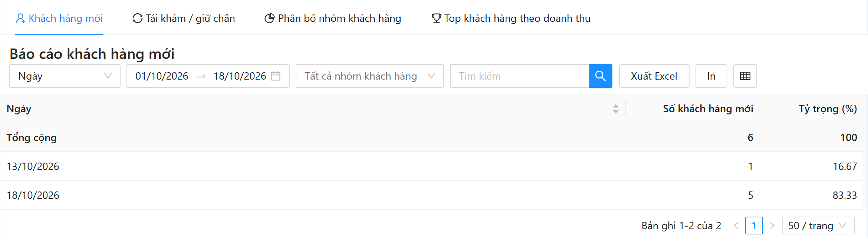Go to next page arrow
This screenshot has height=237, width=868.
tap(772, 226)
